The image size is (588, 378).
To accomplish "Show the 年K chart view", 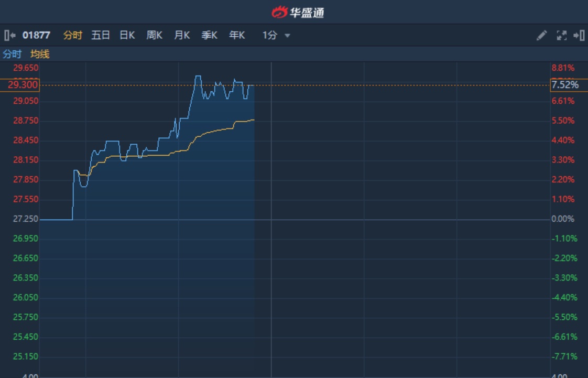I will point(237,36).
